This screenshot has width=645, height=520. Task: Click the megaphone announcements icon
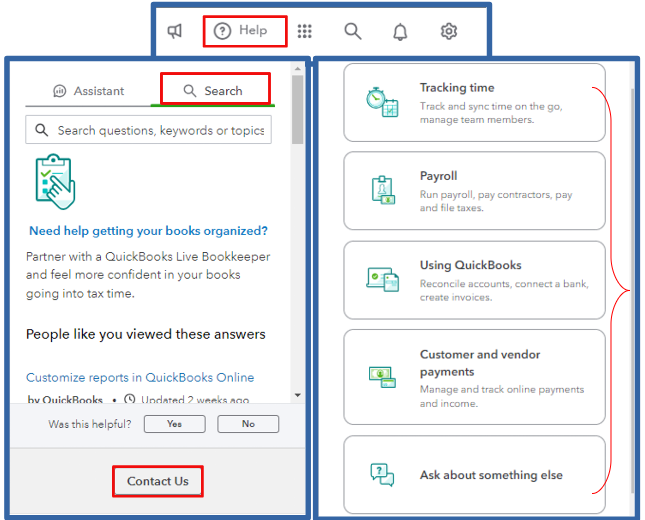(175, 31)
